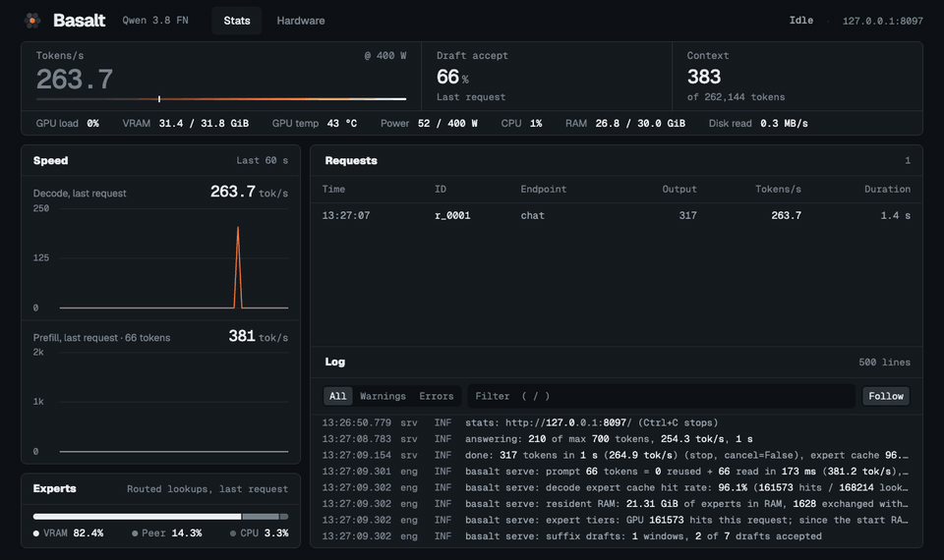Image resolution: width=944 pixels, height=560 pixels.
Task: Open the Hardware tab
Action: 301,21
